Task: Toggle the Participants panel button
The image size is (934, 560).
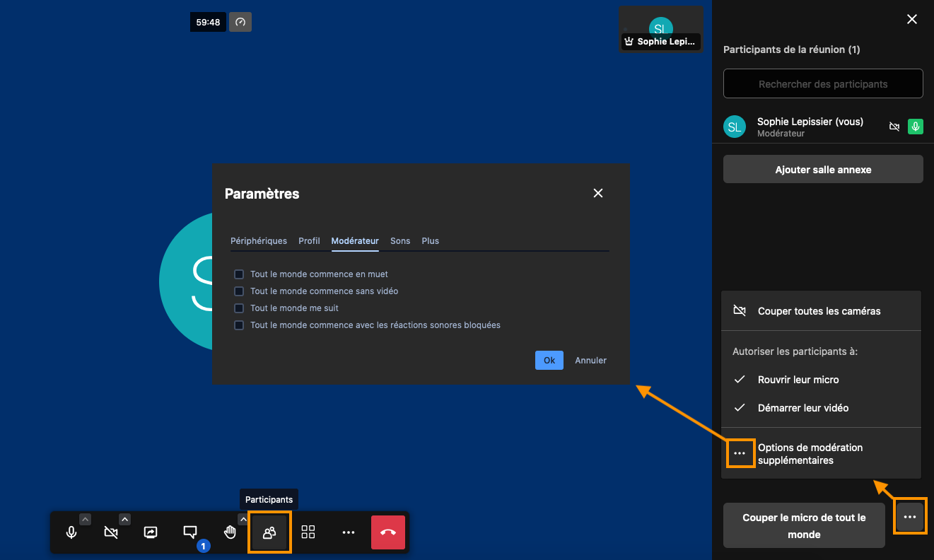Action: click(269, 532)
